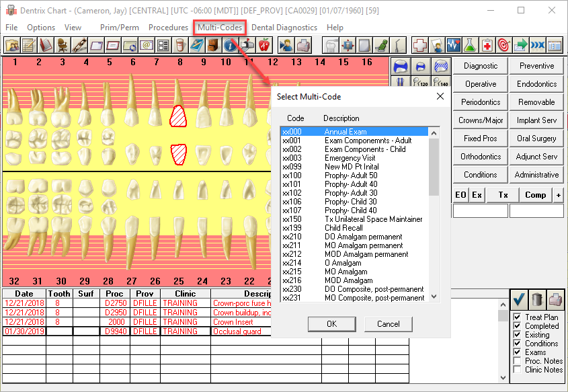568x392 pixels.
Task: Click the Perio Chart toolbar icon
Action: tap(454, 45)
